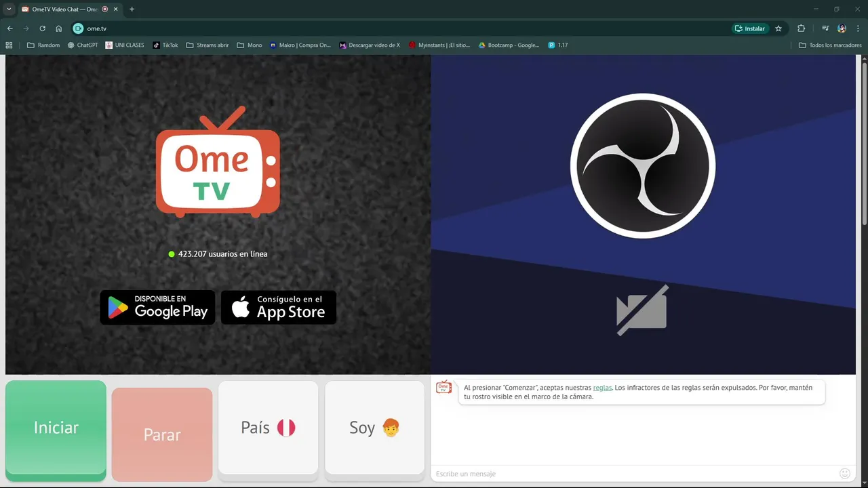The width and height of the screenshot is (868, 488).
Task: Open the Soy gender selector
Action: (x=375, y=428)
